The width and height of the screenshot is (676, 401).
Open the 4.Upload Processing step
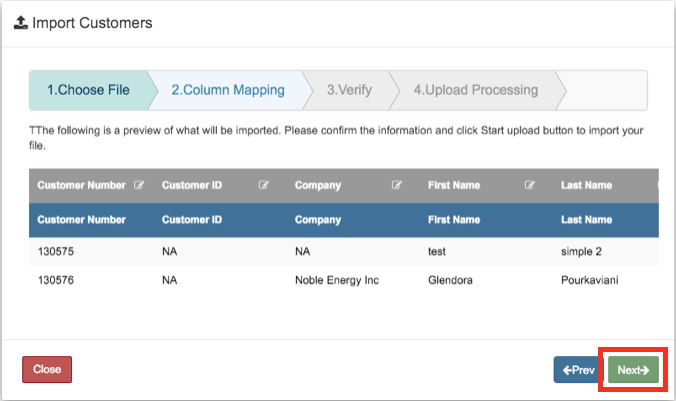475,90
